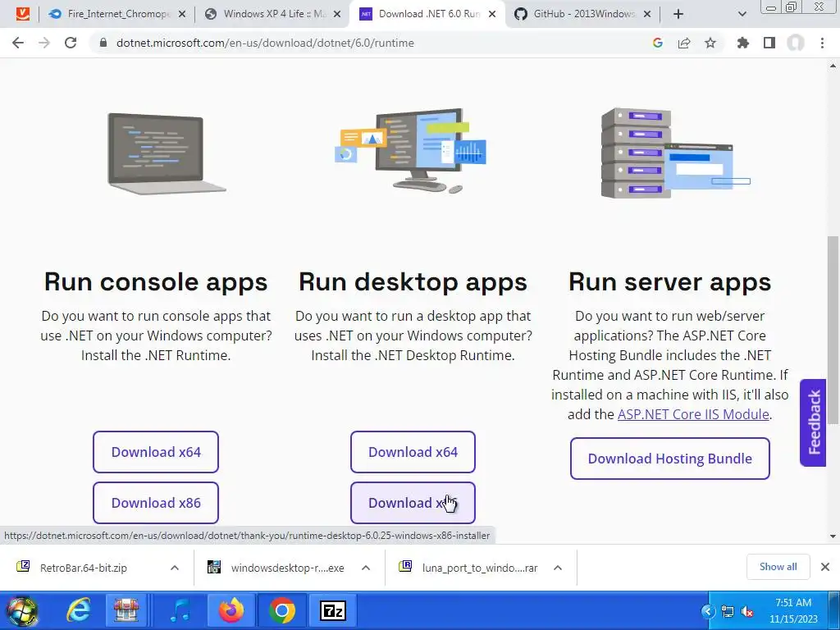The height and width of the screenshot is (630, 840).
Task: Open the taskbar clock 7:51 AM
Action: pos(793,610)
